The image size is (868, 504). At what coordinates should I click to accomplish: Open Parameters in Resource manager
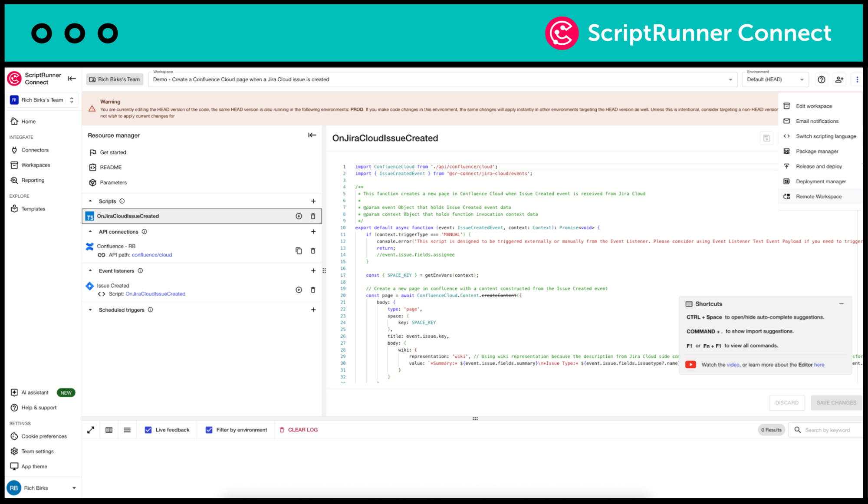[201, 182]
